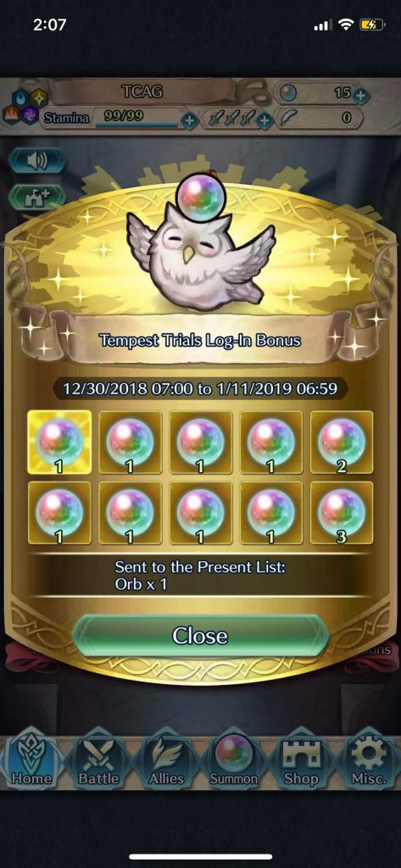The height and width of the screenshot is (868, 401).
Task: Add dueling swords with plus icon
Action: point(265,120)
